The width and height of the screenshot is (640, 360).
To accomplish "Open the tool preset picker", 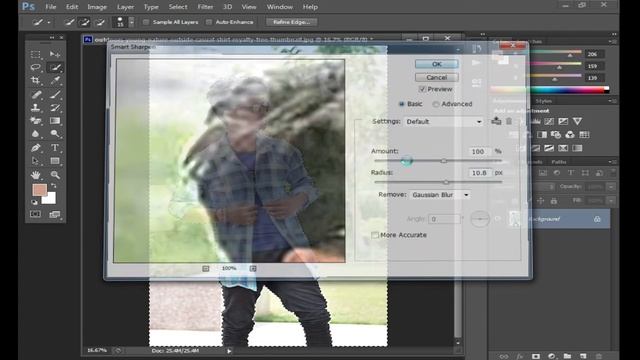I will [41, 22].
